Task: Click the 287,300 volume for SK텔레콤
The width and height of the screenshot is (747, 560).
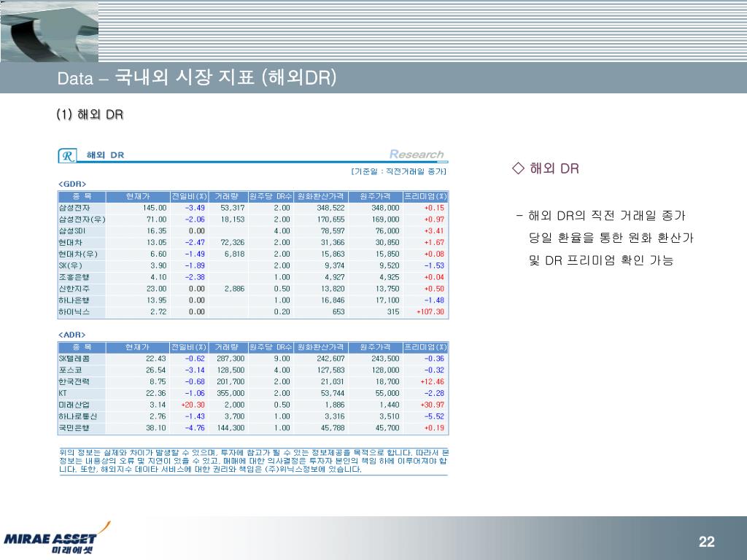Action: point(231,359)
